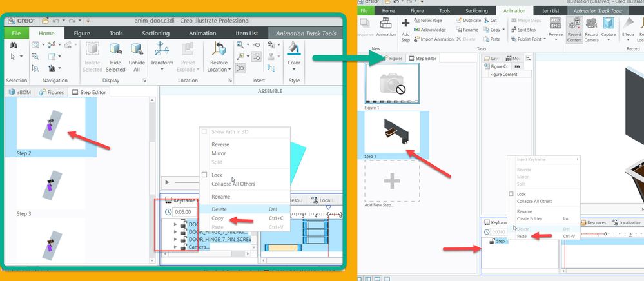Click the open folder icon in left title bar
The width and height of the screenshot is (644, 281).
tap(44, 21)
